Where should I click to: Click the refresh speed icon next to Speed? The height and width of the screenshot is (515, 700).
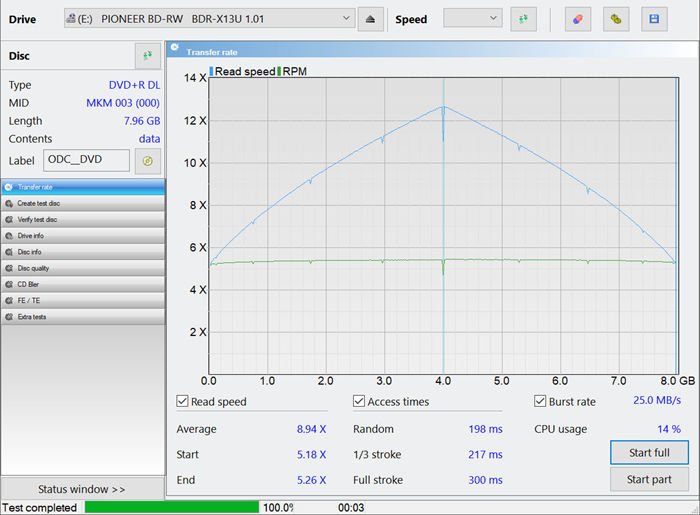tap(523, 19)
